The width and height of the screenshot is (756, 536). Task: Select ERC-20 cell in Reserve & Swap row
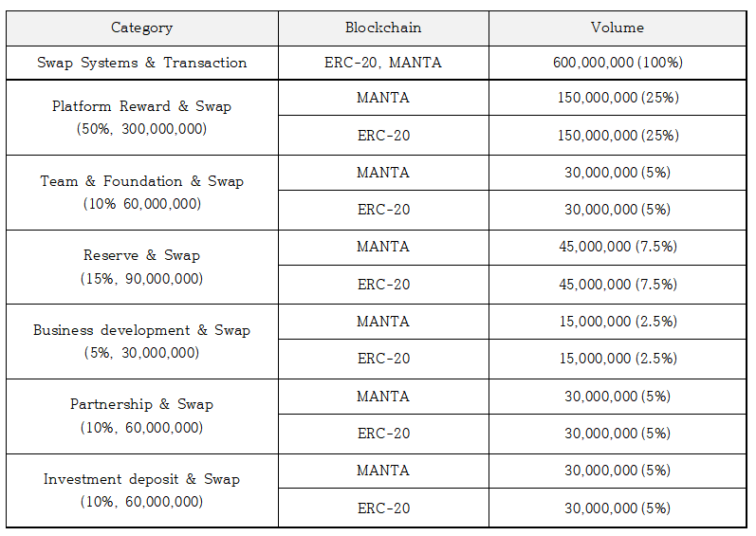pos(383,285)
